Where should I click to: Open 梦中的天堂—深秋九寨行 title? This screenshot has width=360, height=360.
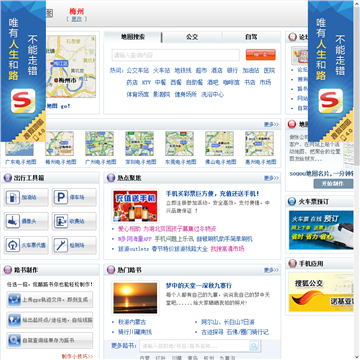click(199, 286)
